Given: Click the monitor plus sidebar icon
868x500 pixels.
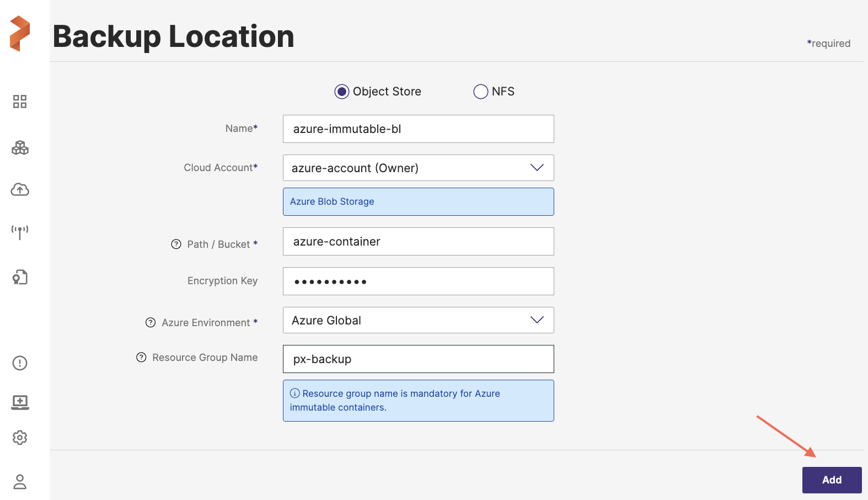Looking at the screenshot, I should tap(20, 402).
